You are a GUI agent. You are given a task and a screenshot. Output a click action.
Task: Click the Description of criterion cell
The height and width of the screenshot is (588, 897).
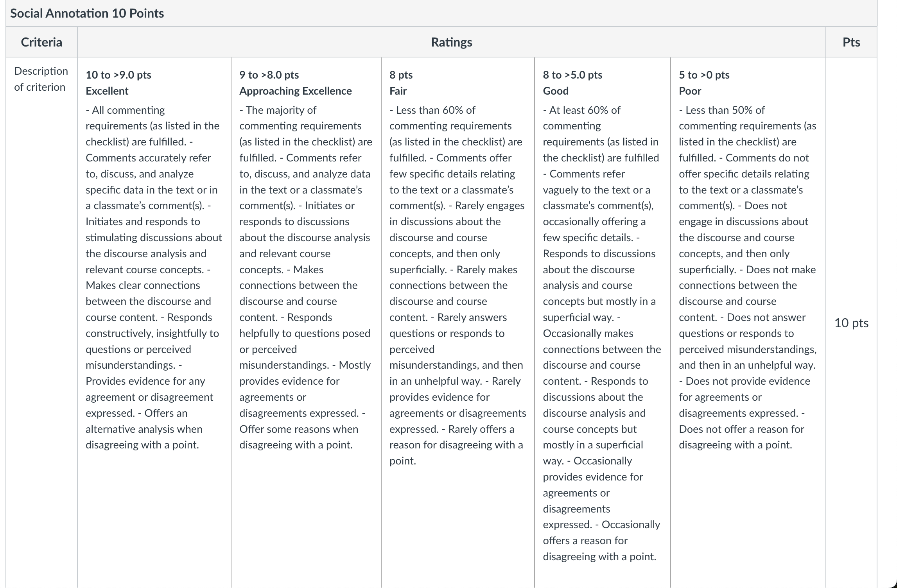coord(41,79)
